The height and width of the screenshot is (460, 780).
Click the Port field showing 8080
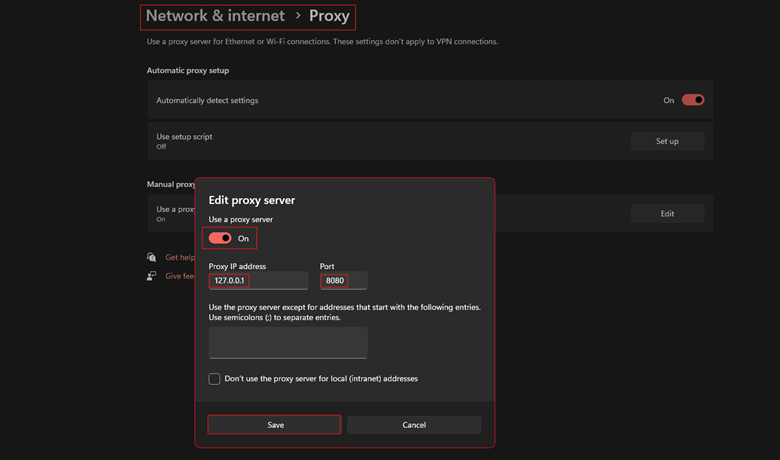[x=343, y=281]
